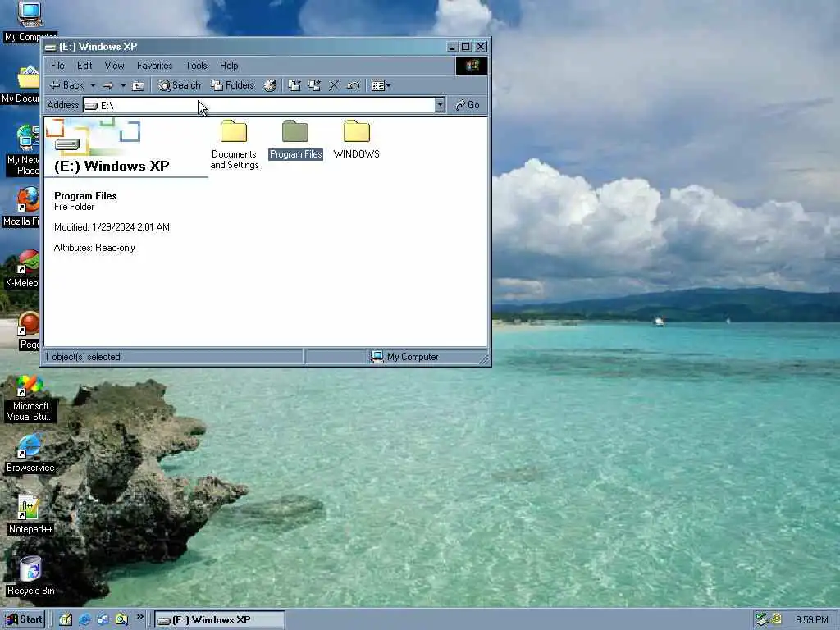The height and width of the screenshot is (630, 840).
Task: Open the Favorites menu
Action: click(x=154, y=66)
